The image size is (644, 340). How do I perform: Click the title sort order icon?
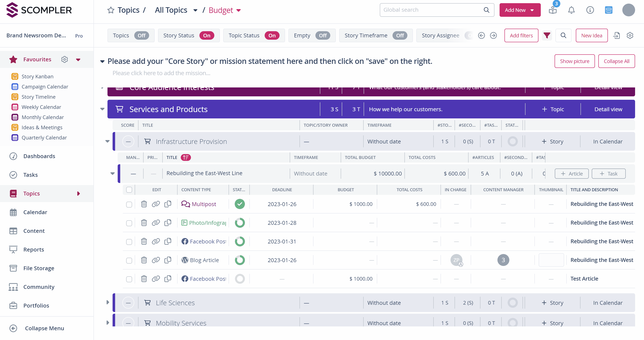186,157
